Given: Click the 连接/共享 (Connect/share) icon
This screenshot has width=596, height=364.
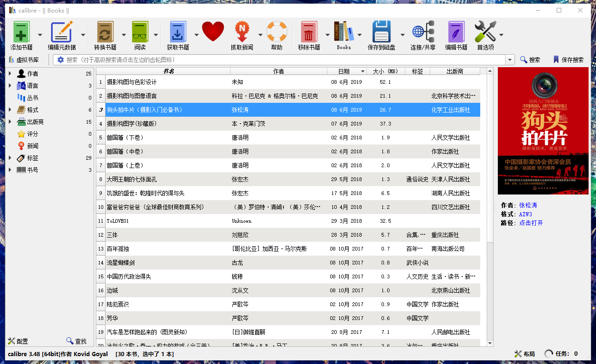Looking at the screenshot, I should click(422, 32).
